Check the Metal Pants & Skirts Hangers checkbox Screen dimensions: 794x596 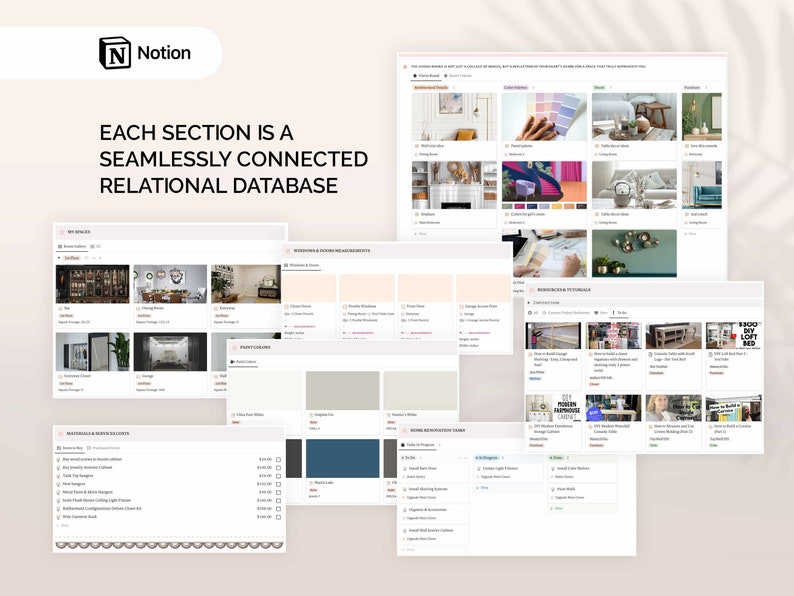coord(279,492)
